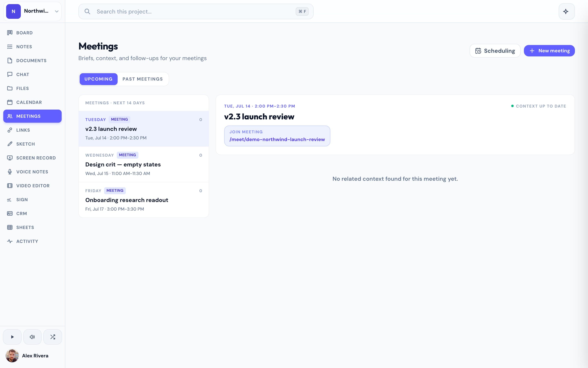Viewport: 588px width, 368px height.
Task: Select Design crit — empty states meeting
Action: point(144,164)
